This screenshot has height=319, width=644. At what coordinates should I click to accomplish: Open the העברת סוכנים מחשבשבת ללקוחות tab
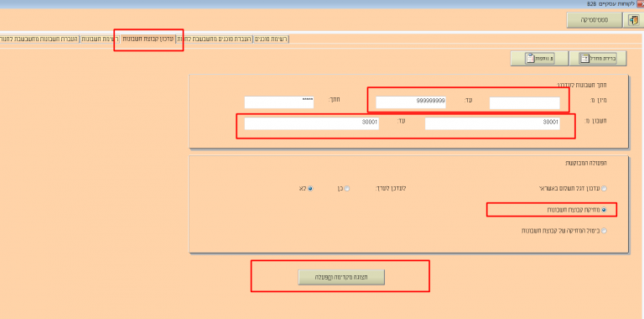point(215,39)
